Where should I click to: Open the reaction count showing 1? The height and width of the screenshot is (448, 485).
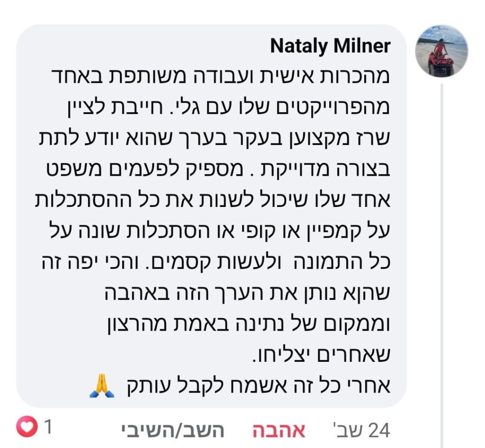pyautogui.click(x=47, y=427)
